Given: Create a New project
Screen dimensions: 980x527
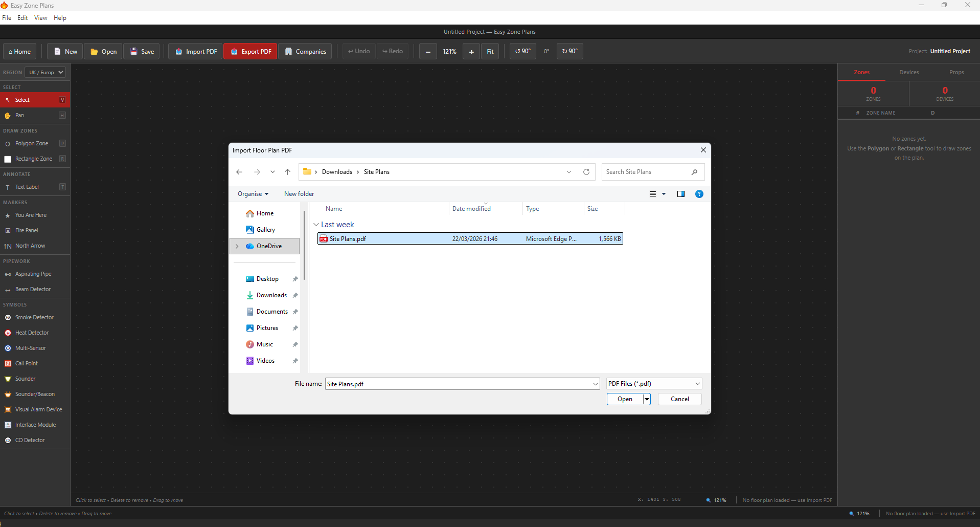Looking at the screenshot, I should (x=65, y=51).
